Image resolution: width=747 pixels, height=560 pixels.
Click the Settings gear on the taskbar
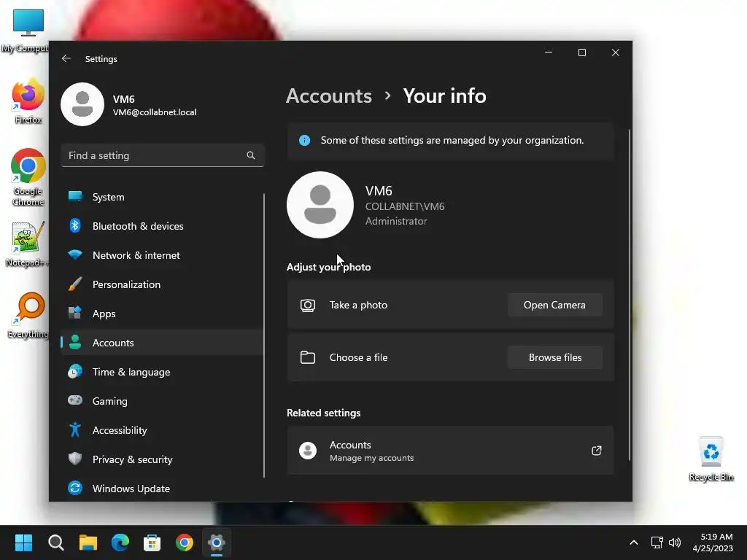pos(216,542)
